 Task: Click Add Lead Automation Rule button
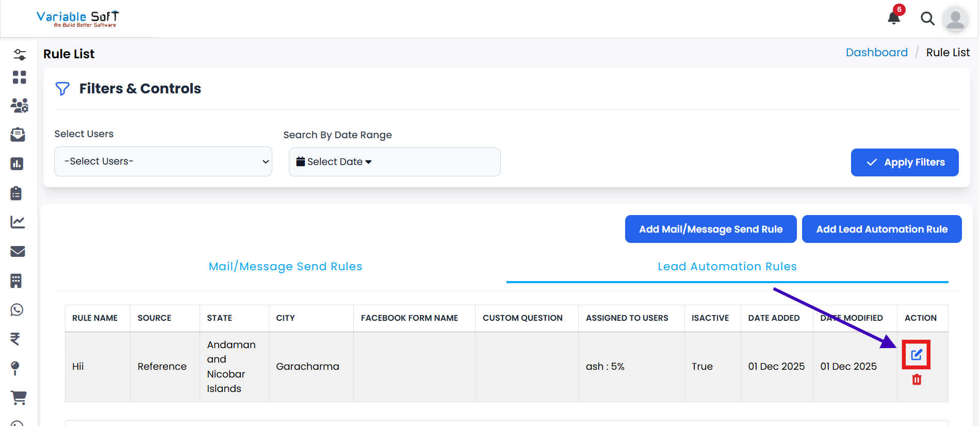click(x=881, y=229)
